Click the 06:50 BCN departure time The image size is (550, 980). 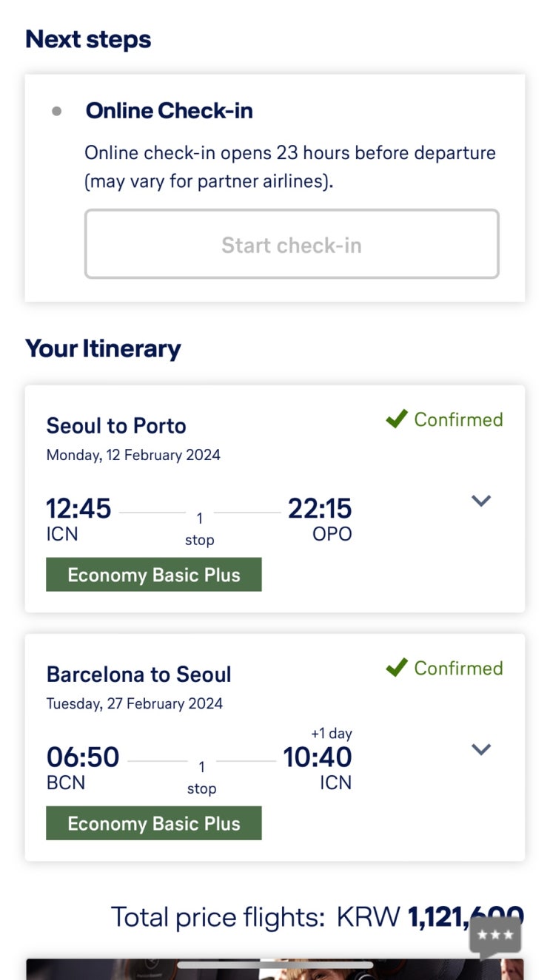[x=83, y=757]
